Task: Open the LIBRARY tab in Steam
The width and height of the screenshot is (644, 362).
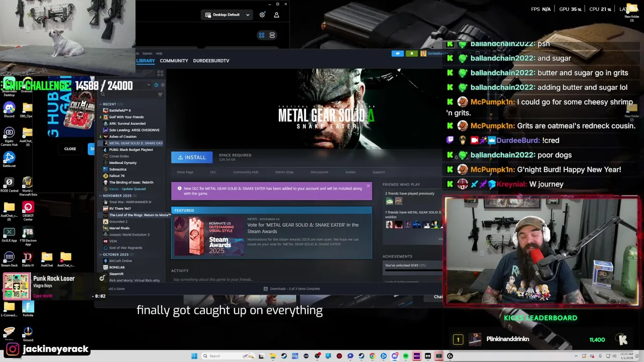Action: click(145, 61)
